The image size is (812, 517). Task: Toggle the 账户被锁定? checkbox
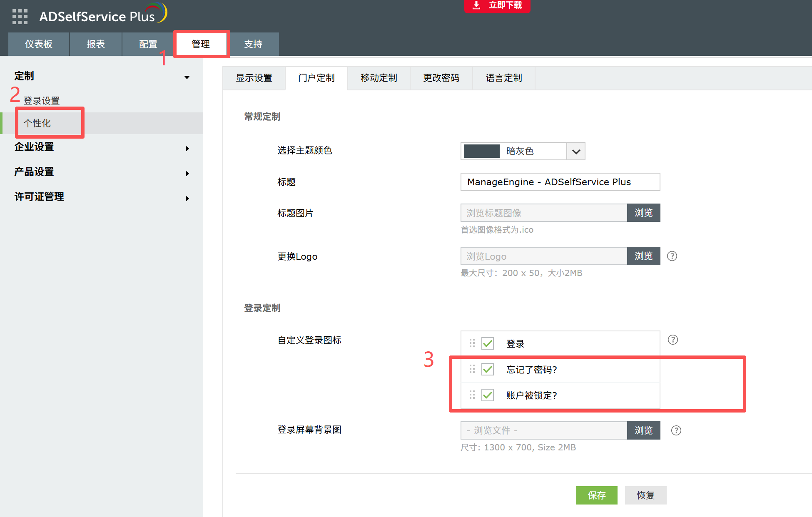(488, 395)
